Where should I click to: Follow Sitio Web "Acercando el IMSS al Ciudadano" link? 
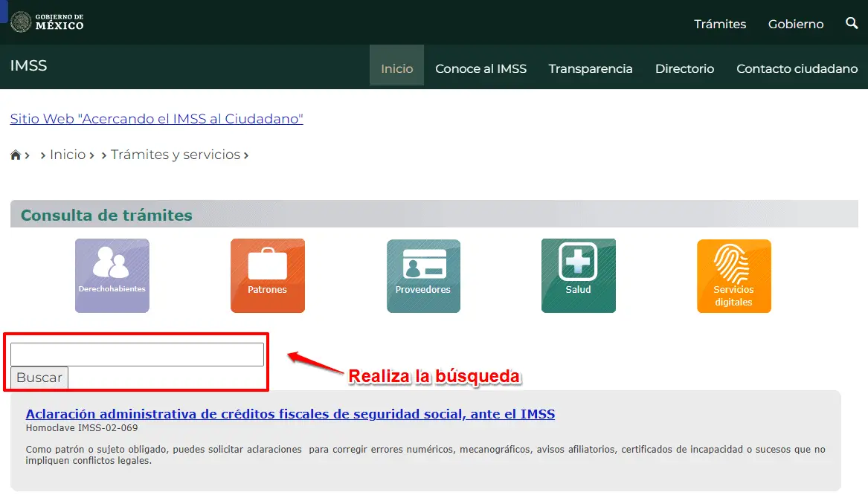click(x=157, y=119)
